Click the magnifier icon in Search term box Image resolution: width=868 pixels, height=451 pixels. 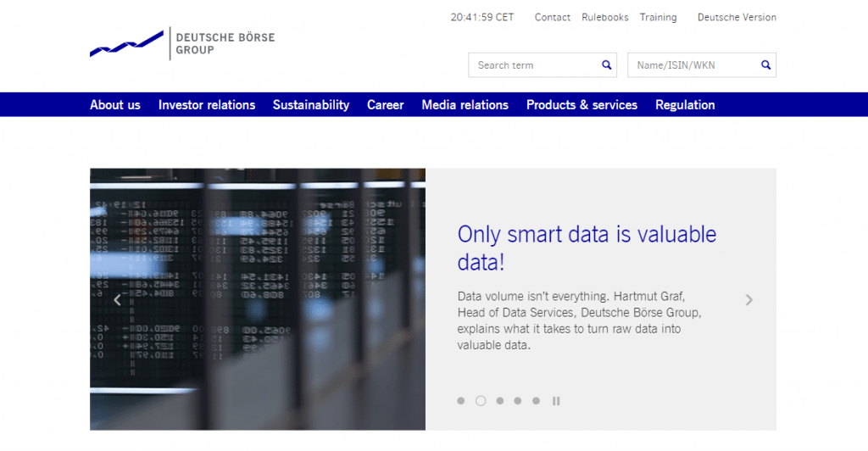[x=607, y=65]
